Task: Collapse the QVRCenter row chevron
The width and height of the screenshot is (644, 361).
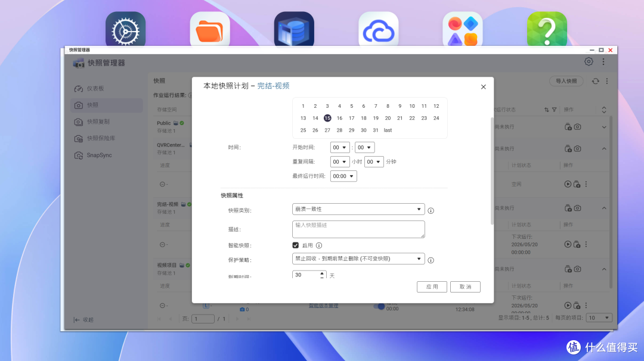Action: (603, 148)
